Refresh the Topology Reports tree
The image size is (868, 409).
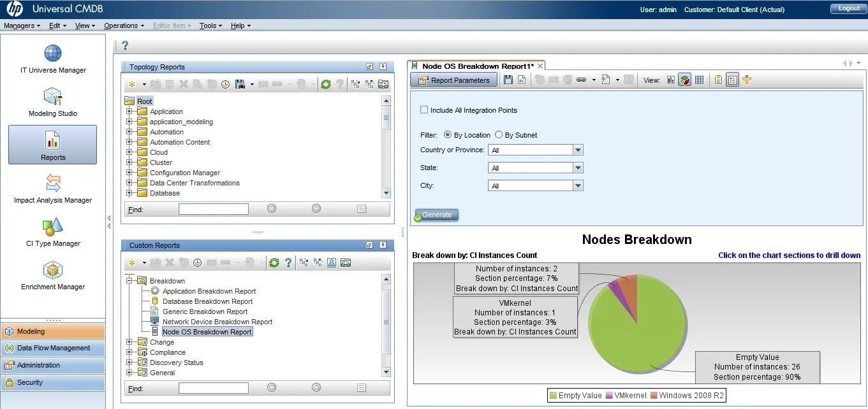[325, 84]
